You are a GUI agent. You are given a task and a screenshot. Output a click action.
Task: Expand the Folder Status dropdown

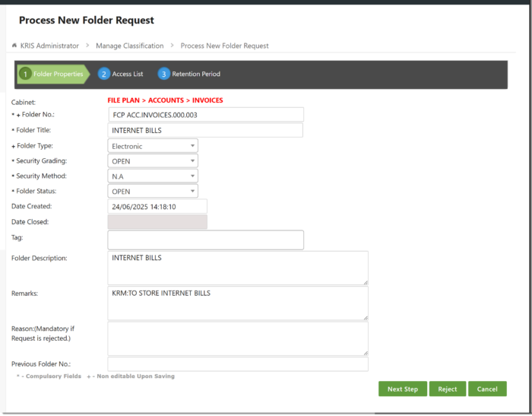pos(153,191)
